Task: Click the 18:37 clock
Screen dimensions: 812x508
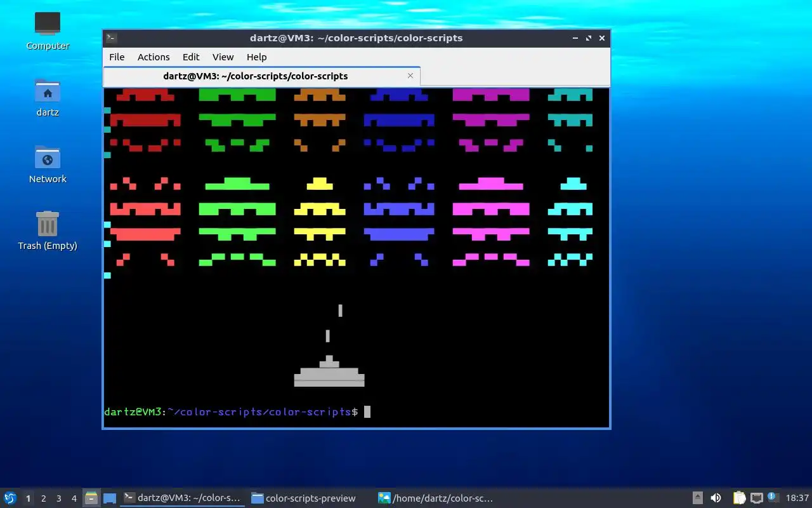Action: [x=797, y=498]
